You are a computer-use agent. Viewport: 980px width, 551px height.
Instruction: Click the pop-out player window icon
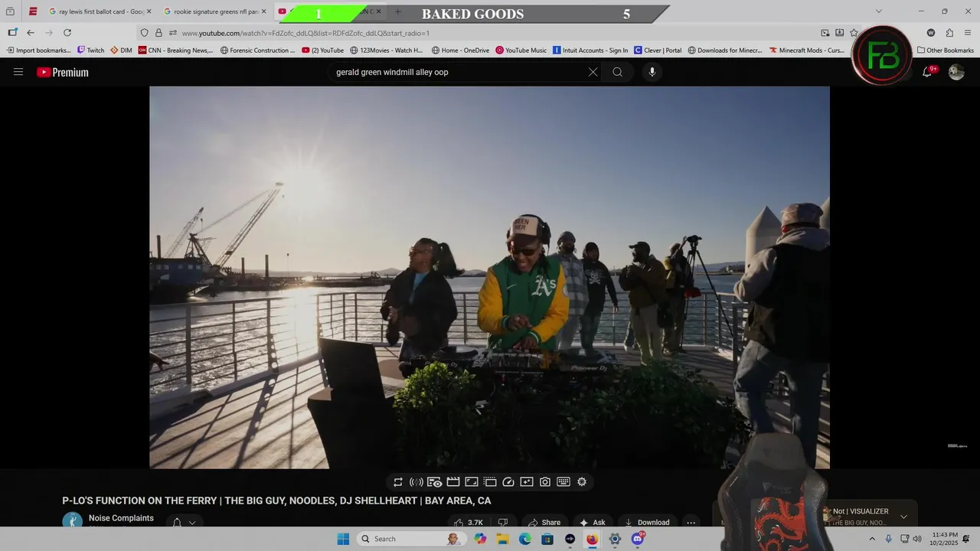(490, 482)
